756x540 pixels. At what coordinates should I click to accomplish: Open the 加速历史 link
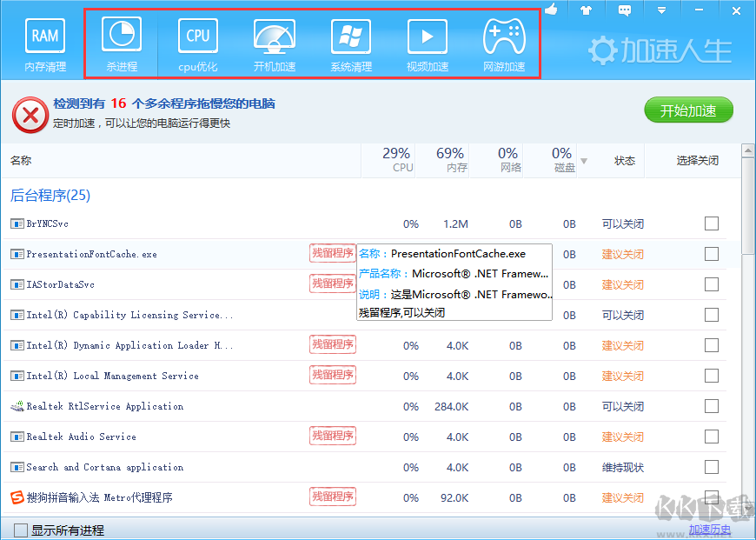click(709, 530)
